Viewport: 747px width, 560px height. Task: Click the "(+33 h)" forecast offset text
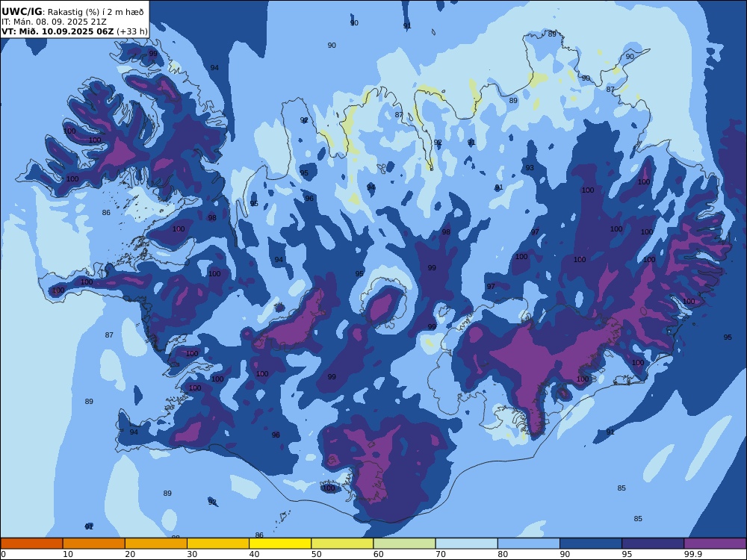[132, 31]
